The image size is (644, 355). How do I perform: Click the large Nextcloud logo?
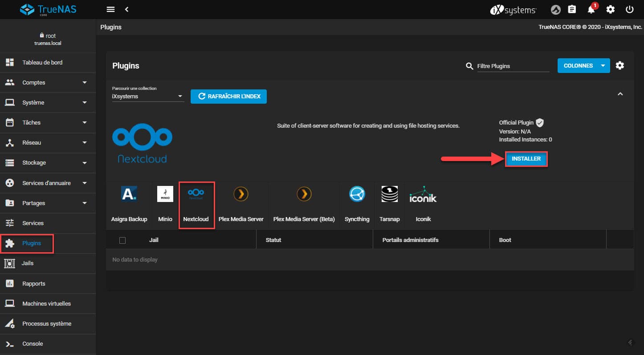(142, 143)
